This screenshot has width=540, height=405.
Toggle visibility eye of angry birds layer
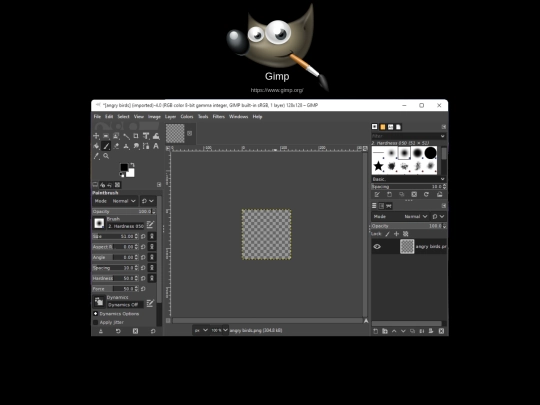point(377,247)
